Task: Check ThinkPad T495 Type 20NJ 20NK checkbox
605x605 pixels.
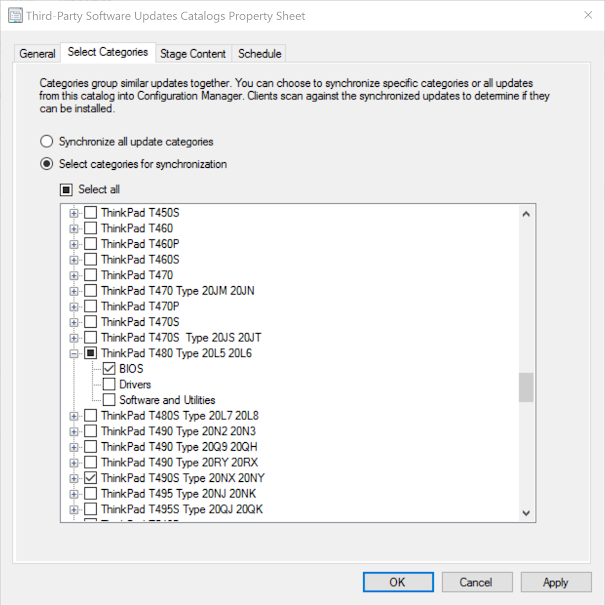Action: (x=90, y=493)
